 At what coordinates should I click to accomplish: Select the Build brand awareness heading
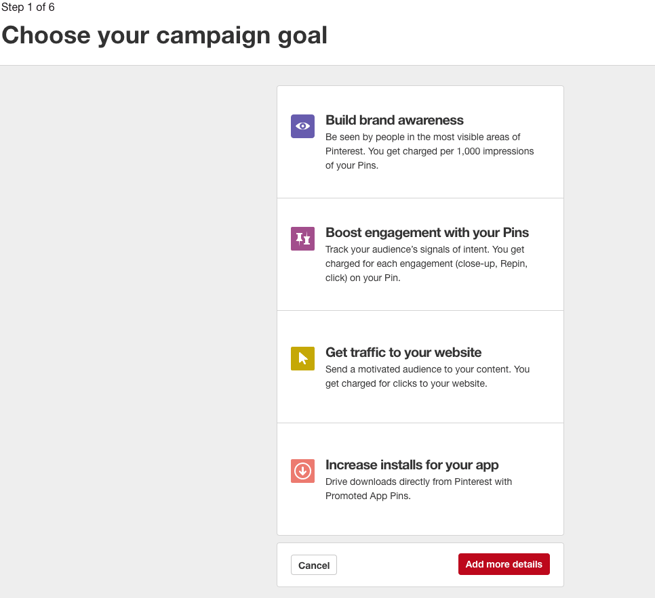pos(394,120)
